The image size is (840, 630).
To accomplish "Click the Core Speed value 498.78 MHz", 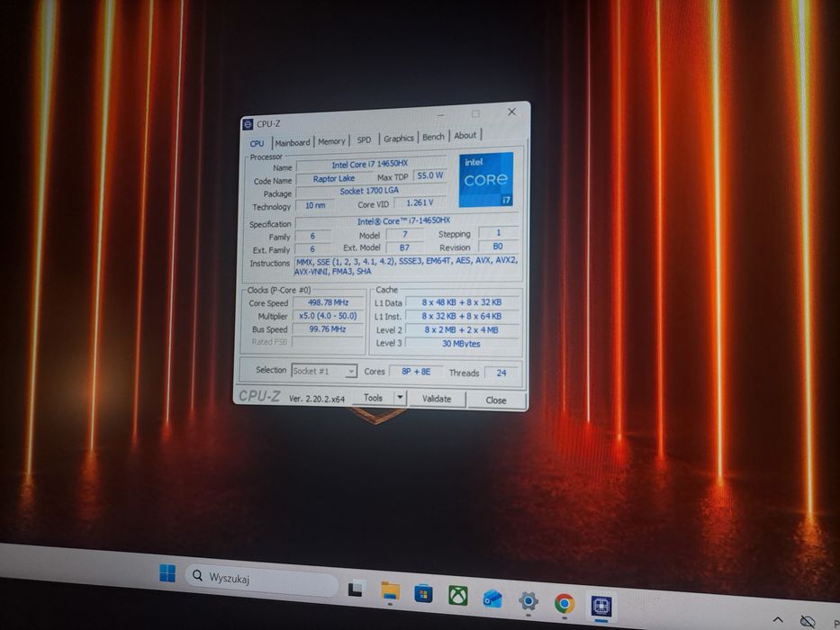I will 329,302.
